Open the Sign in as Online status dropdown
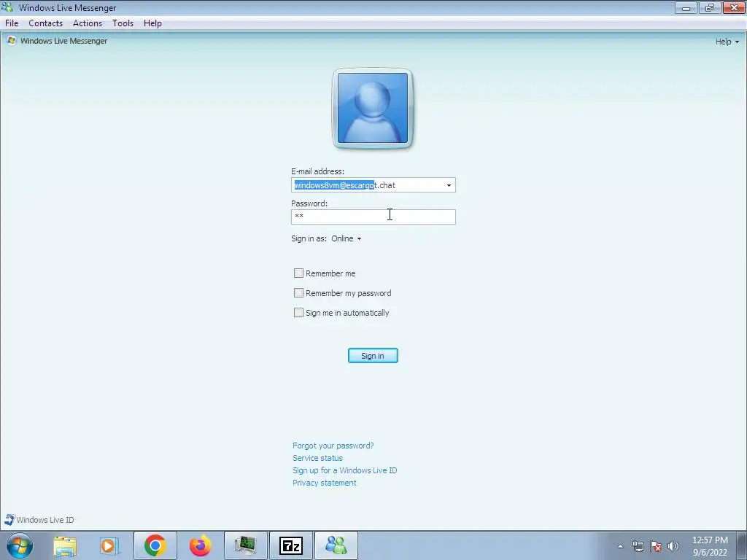Viewport: 747px width, 560px height. click(x=347, y=238)
